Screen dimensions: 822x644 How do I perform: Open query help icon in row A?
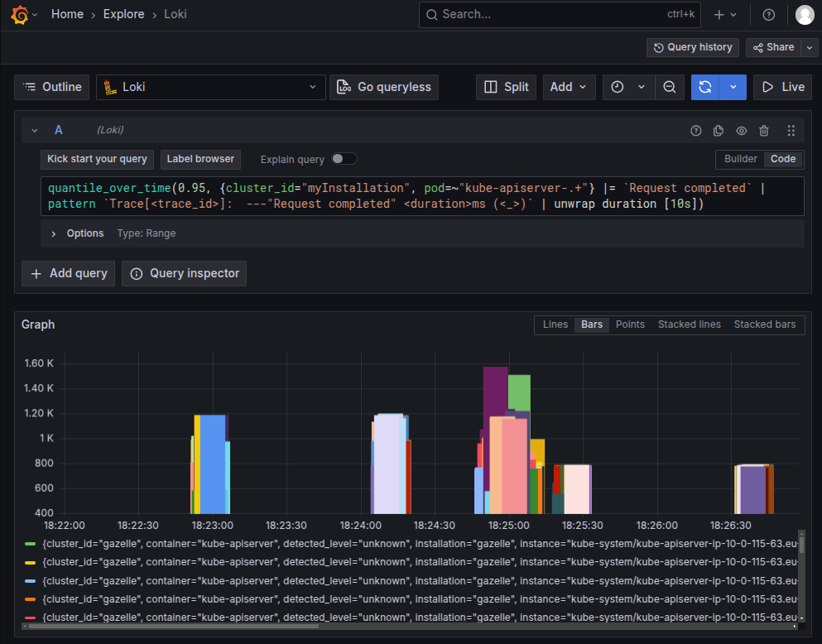pos(695,130)
